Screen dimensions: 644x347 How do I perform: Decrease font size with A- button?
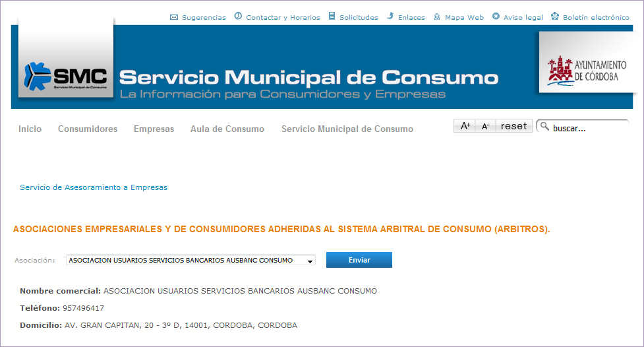[485, 126]
